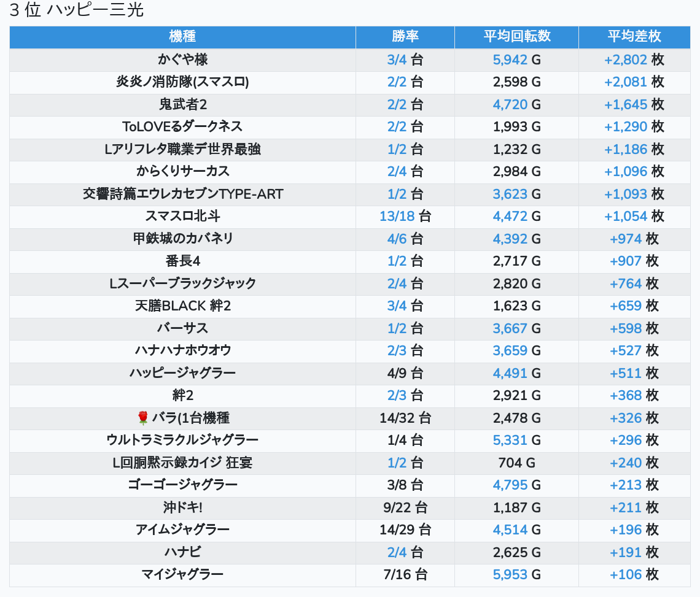
Task: Click the 4,472 G average spins value
Action: [x=516, y=217]
